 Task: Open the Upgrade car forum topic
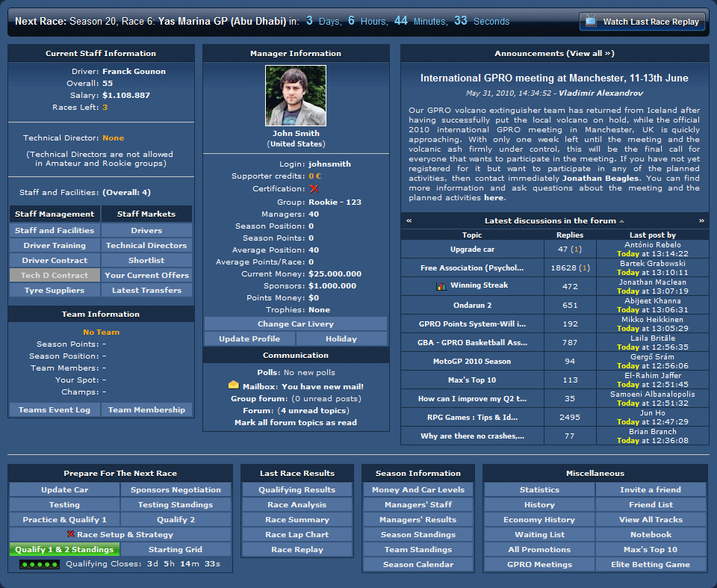click(472, 250)
